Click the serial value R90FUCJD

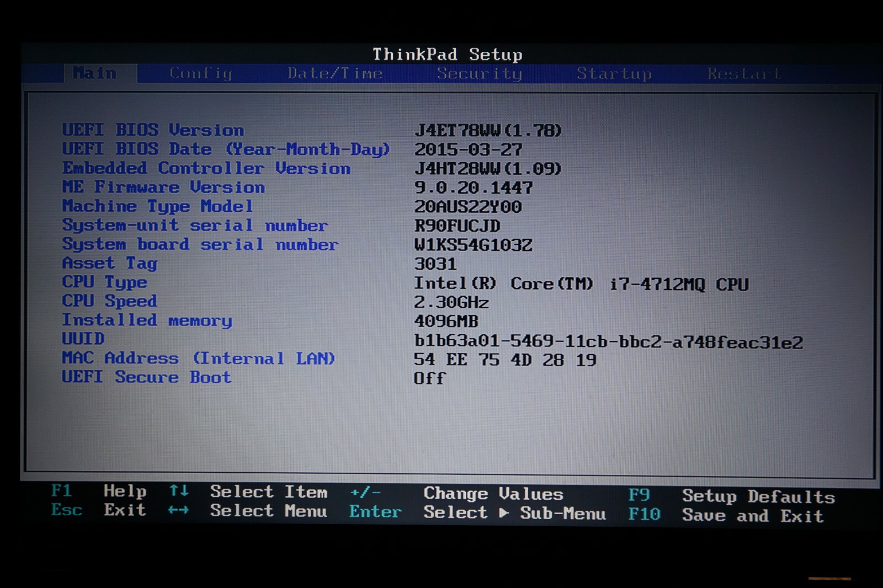(458, 226)
